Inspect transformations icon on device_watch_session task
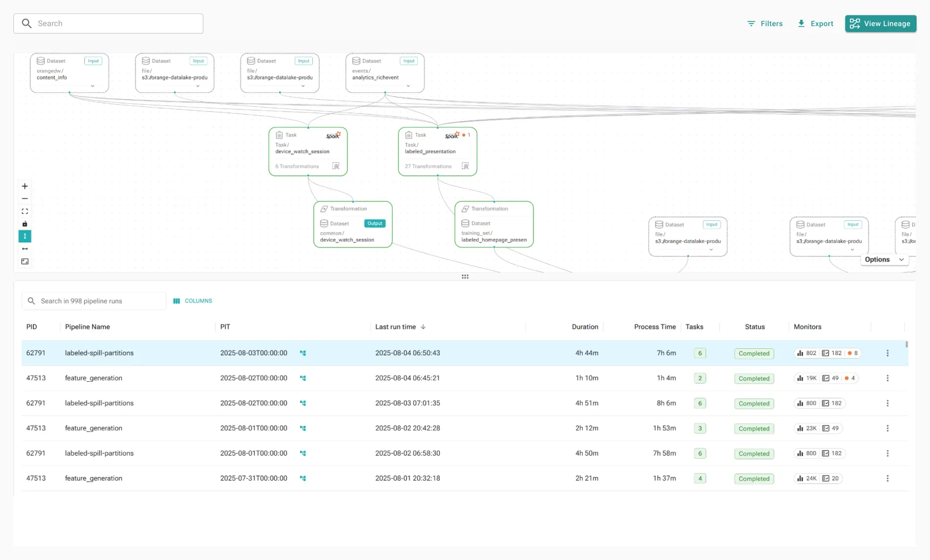Screen dimensions: 930x560 click(336, 166)
